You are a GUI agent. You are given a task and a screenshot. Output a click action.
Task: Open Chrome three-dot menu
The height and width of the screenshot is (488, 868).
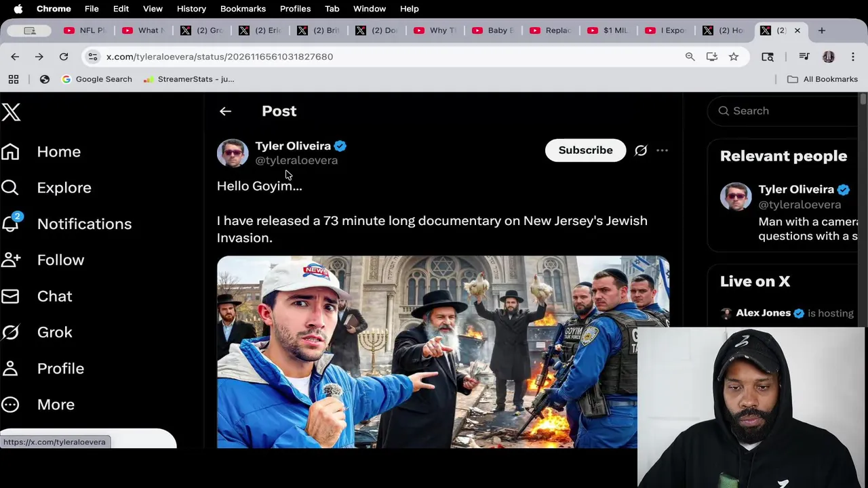(852, 57)
